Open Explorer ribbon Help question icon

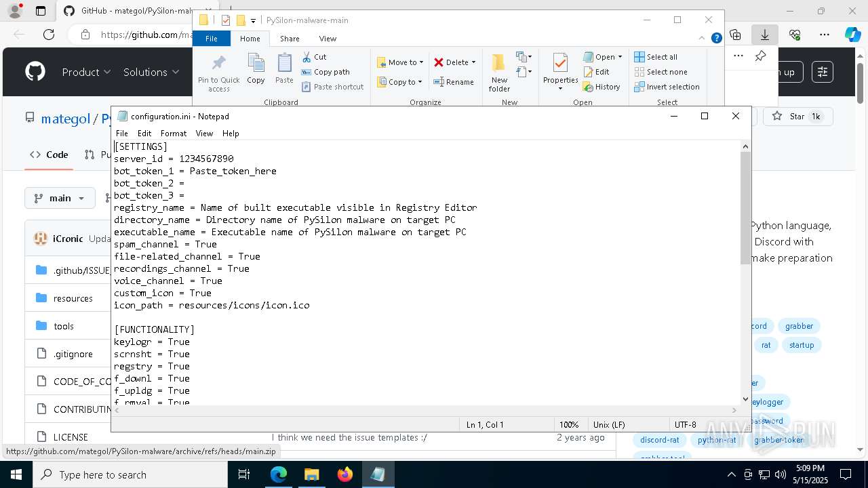(716, 39)
